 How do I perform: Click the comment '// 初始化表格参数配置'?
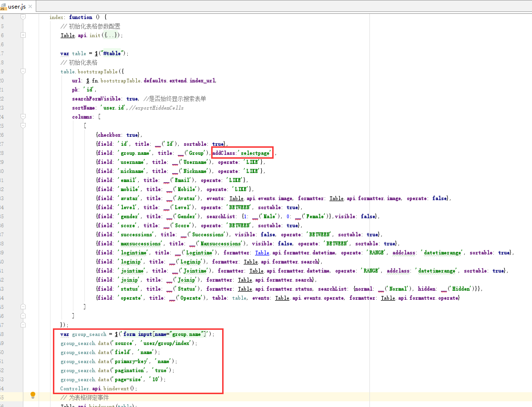[x=90, y=26]
